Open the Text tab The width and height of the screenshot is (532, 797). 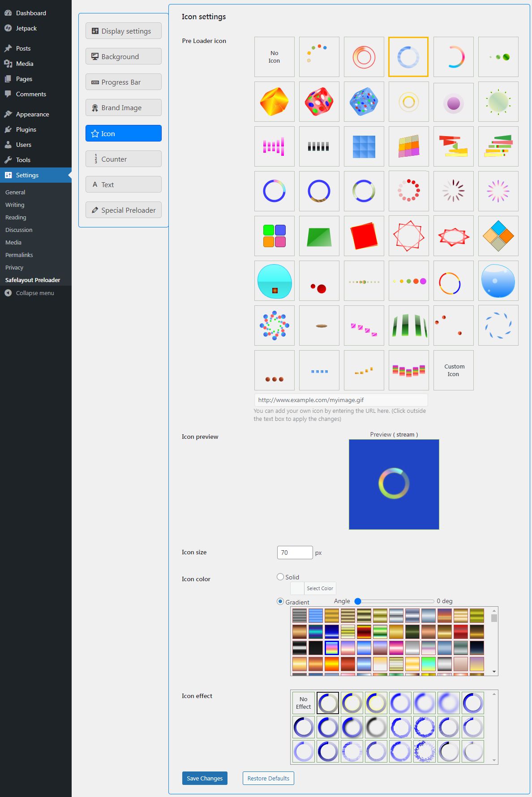tap(124, 184)
